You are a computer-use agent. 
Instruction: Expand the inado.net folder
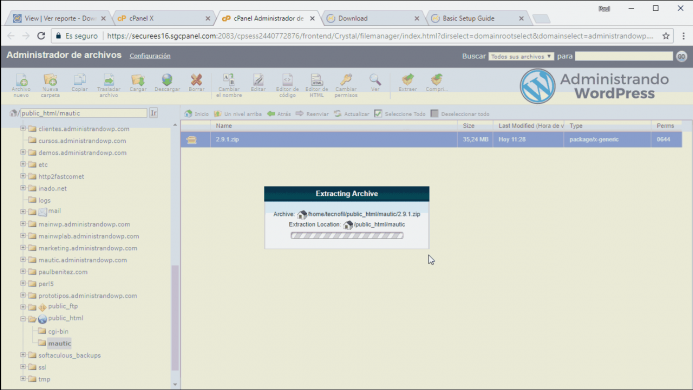pos(23,188)
